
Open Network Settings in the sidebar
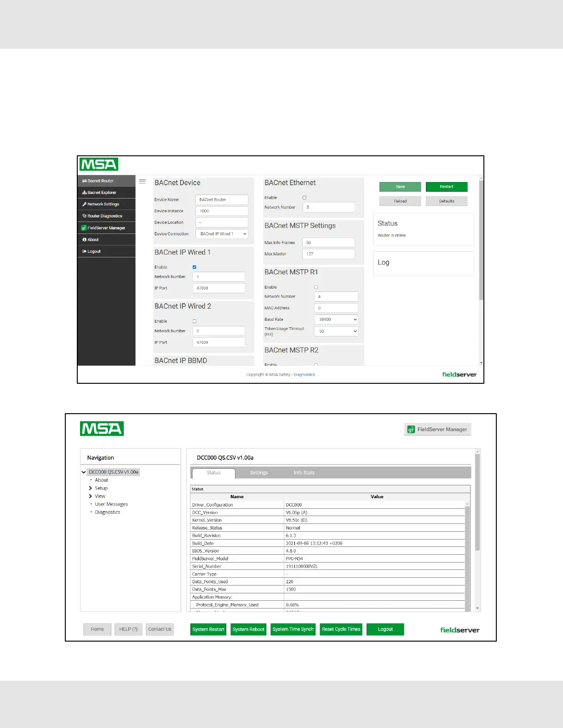click(x=106, y=204)
